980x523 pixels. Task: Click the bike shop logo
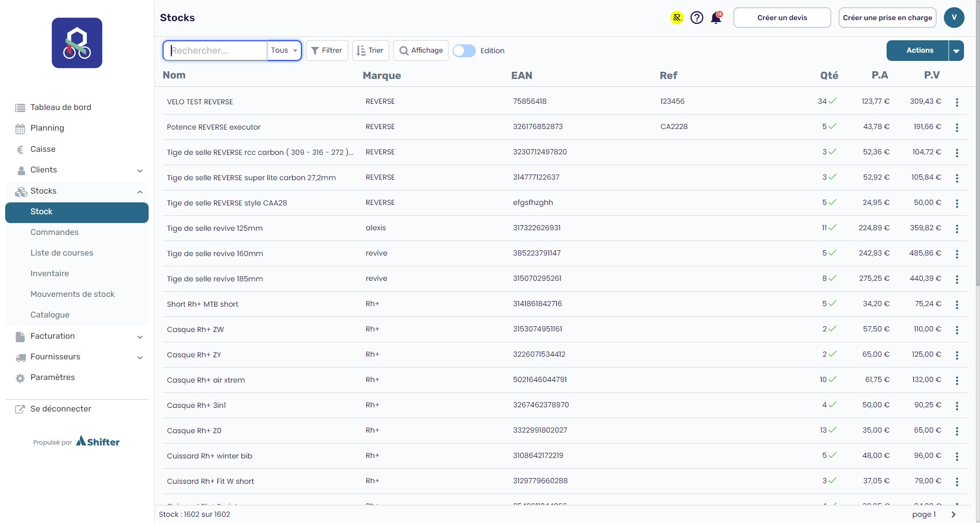77,43
